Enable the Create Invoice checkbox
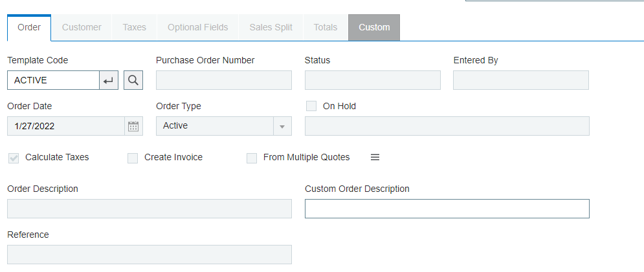Screen dimensions: 644x272 [x=133, y=158]
